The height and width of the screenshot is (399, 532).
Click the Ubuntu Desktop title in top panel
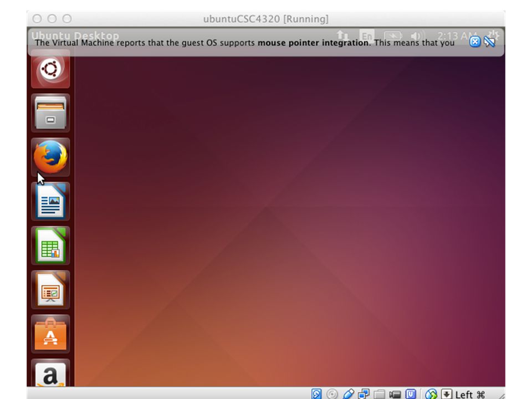75,35
